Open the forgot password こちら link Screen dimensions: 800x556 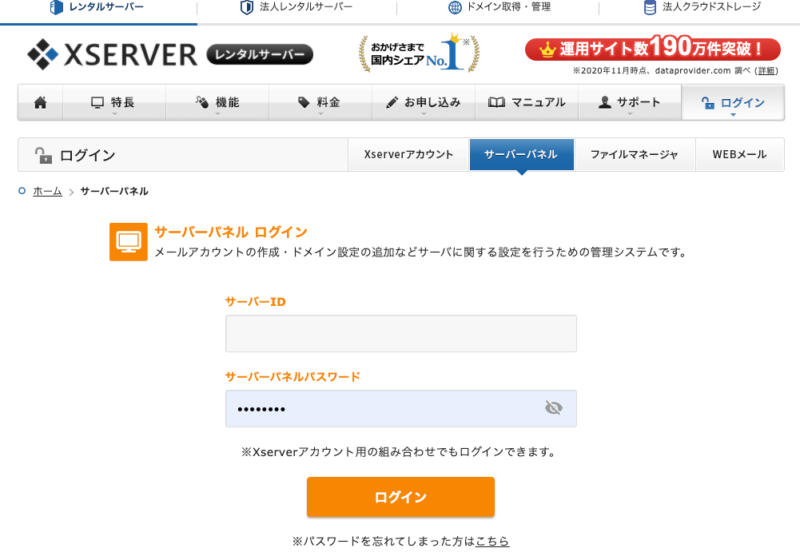coord(492,541)
